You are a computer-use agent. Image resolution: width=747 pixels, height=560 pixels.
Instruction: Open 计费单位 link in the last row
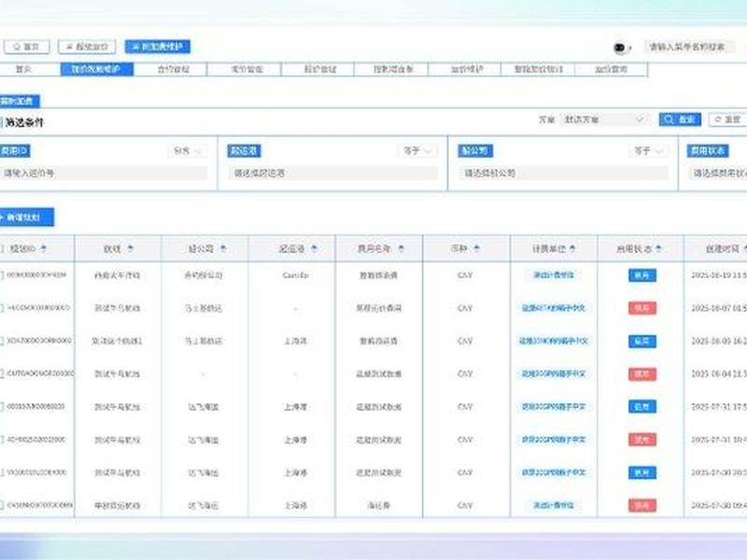[x=553, y=505]
